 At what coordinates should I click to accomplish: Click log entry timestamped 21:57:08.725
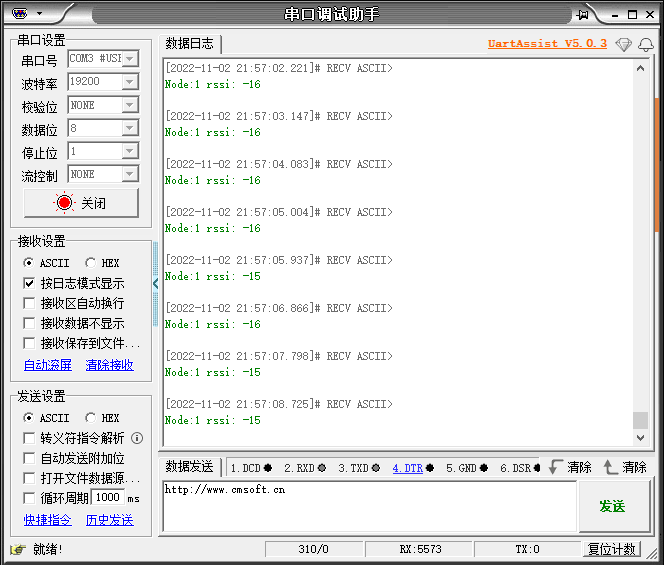coord(279,404)
